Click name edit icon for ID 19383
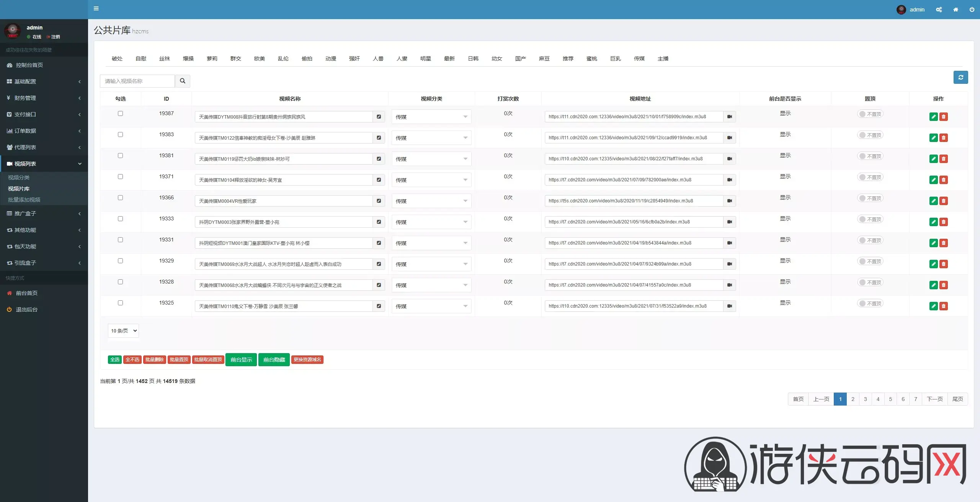 379,138
